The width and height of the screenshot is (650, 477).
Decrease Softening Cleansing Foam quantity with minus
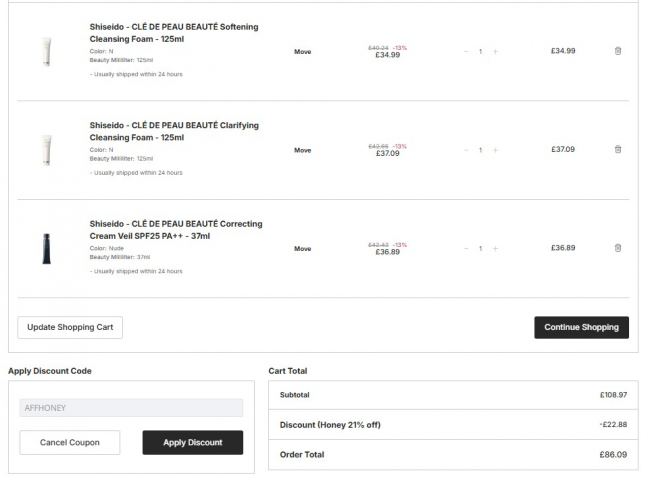[466, 51]
